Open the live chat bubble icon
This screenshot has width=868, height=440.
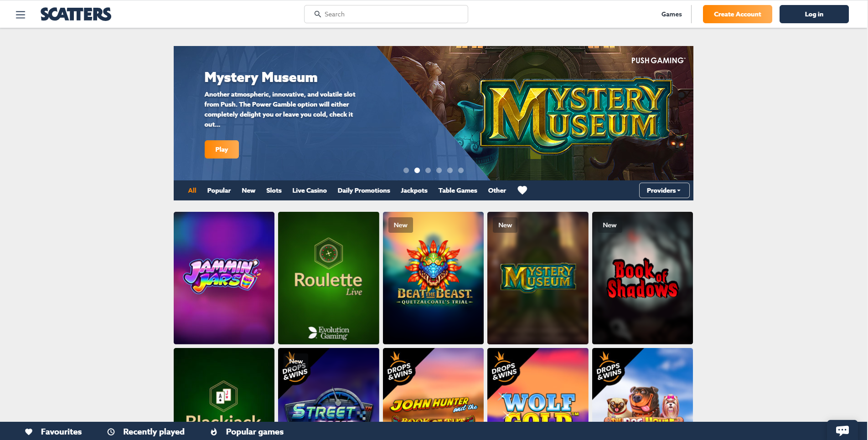[x=842, y=430]
